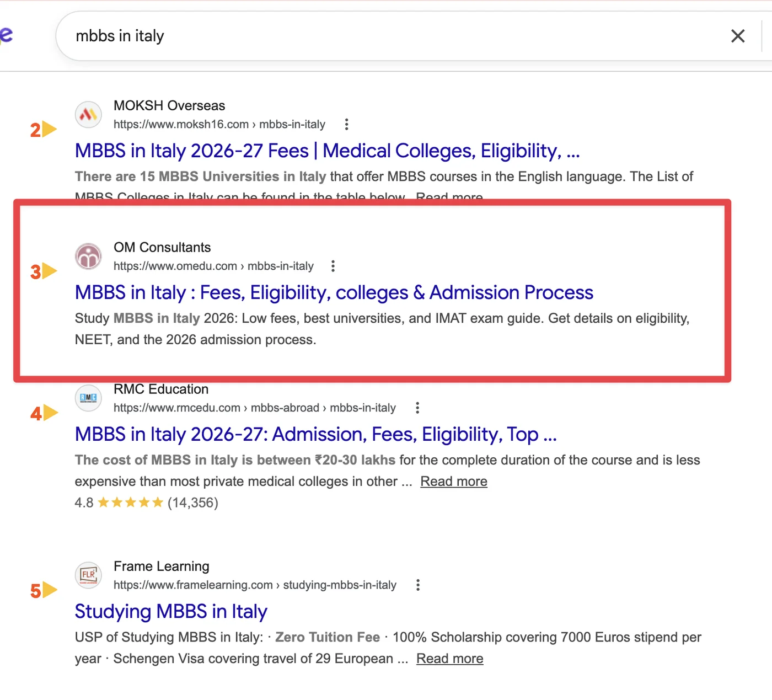The width and height of the screenshot is (772, 700).
Task: Click the URL https://www.omedu.com › mbbs-in-italy
Action: point(213,266)
